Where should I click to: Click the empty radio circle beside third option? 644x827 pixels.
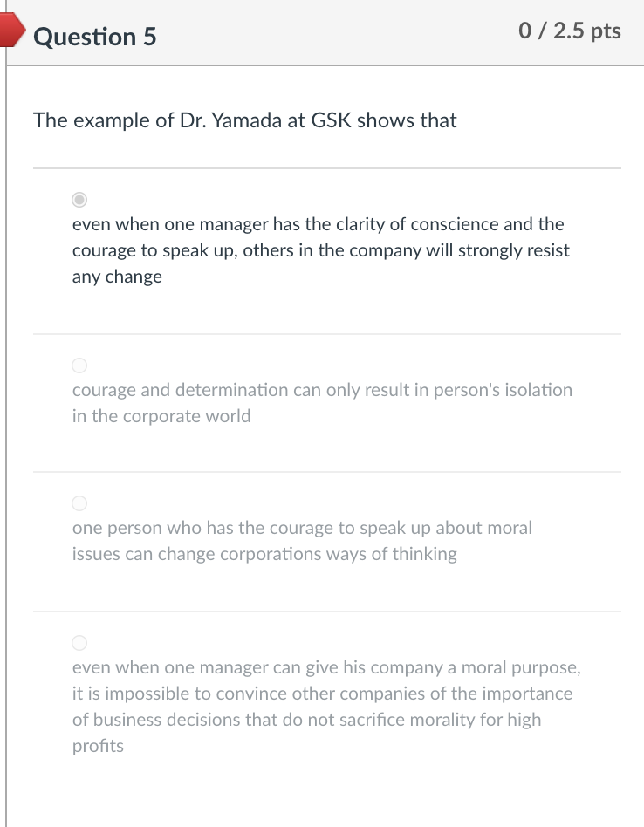click(x=79, y=502)
